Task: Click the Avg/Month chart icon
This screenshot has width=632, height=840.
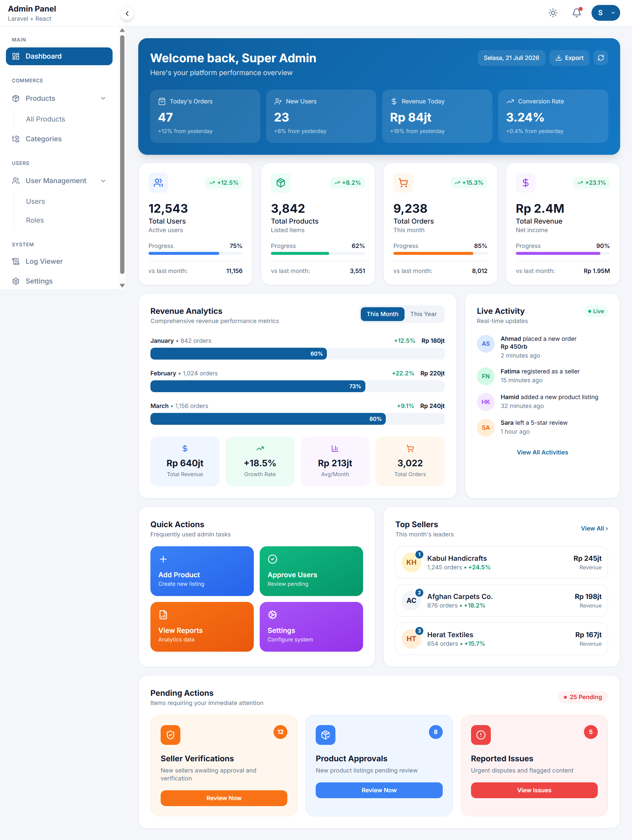Action: [335, 448]
